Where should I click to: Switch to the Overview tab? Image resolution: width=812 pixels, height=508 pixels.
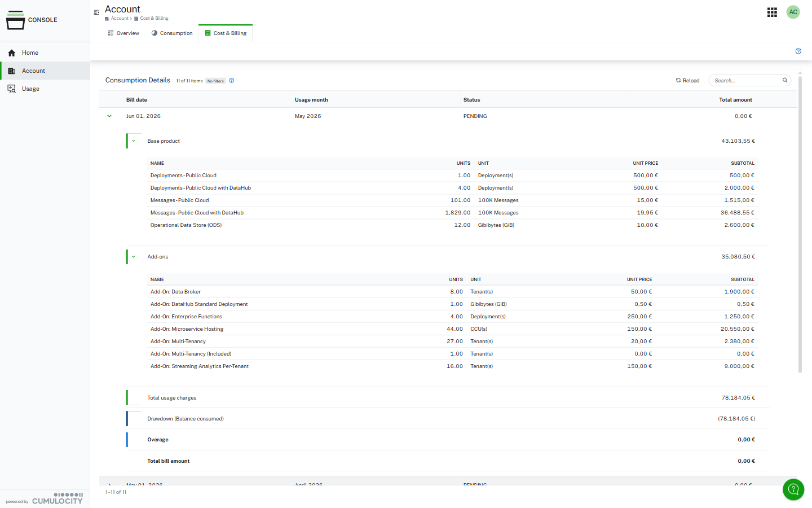[x=123, y=33]
